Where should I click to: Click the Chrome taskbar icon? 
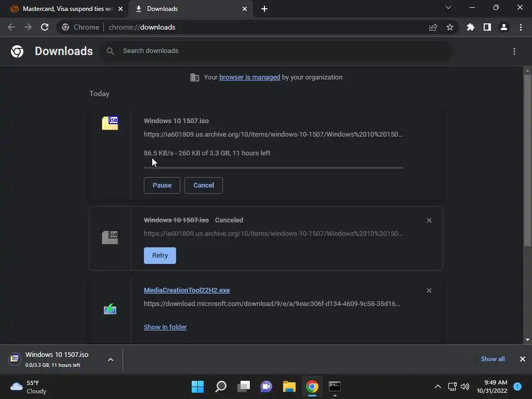(x=312, y=387)
